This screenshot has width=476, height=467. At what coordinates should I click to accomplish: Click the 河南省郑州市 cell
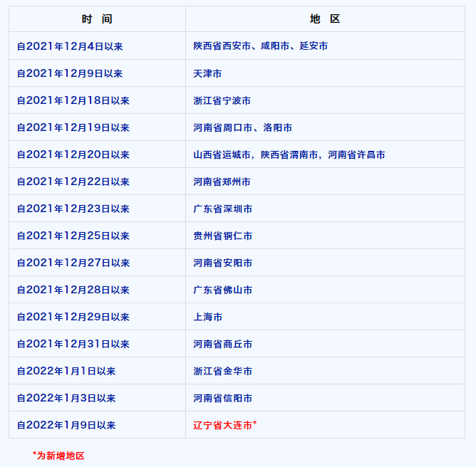click(x=325, y=181)
